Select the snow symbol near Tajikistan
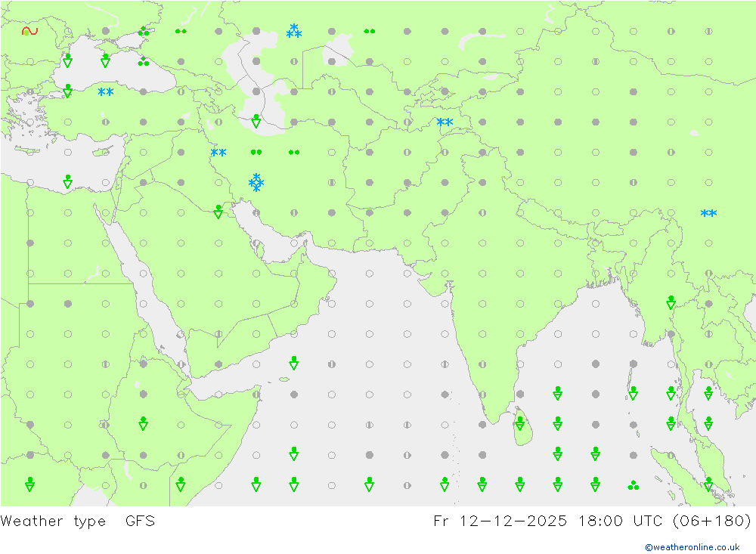The image size is (756, 554). (x=445, y=122)
